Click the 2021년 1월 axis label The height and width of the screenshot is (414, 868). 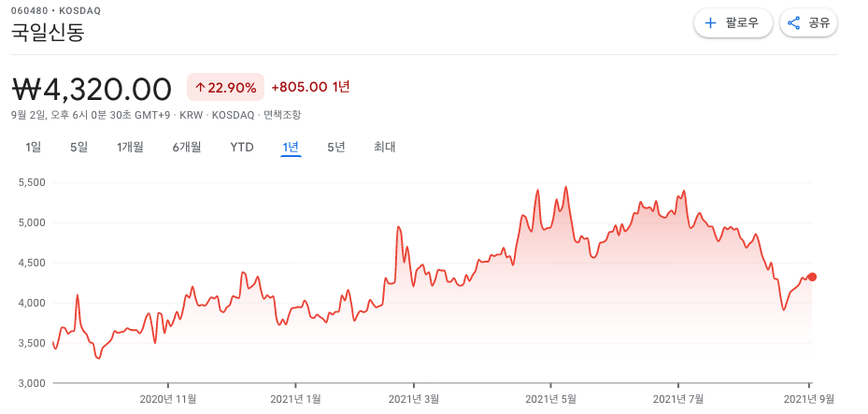295,399
